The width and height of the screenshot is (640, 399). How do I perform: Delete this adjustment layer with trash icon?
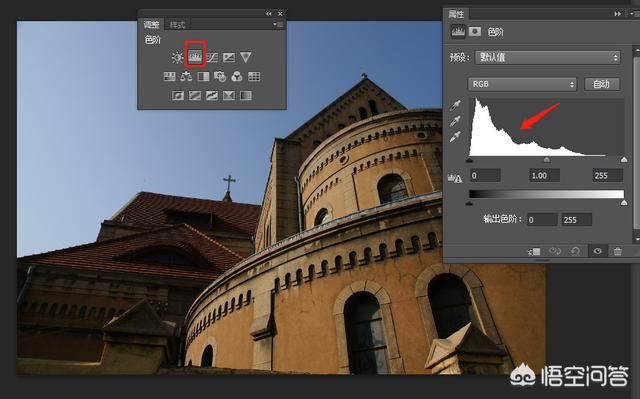[x=618, y=251]
